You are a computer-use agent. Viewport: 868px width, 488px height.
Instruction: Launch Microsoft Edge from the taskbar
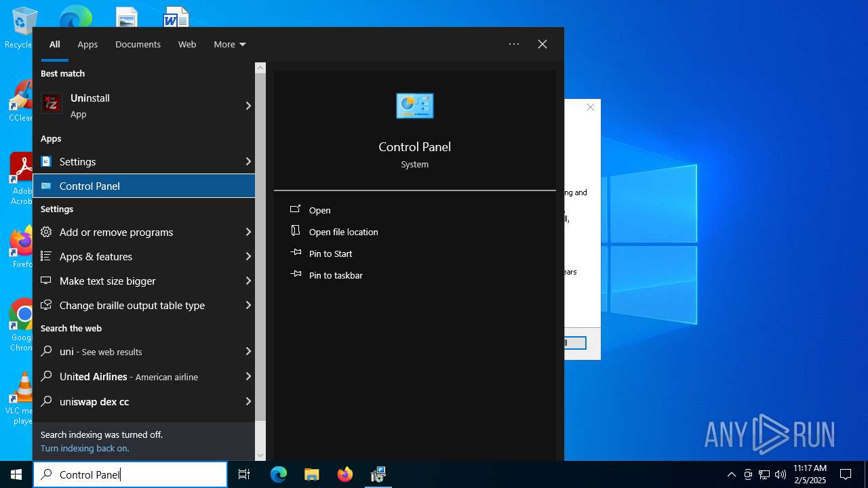[279, 474]
